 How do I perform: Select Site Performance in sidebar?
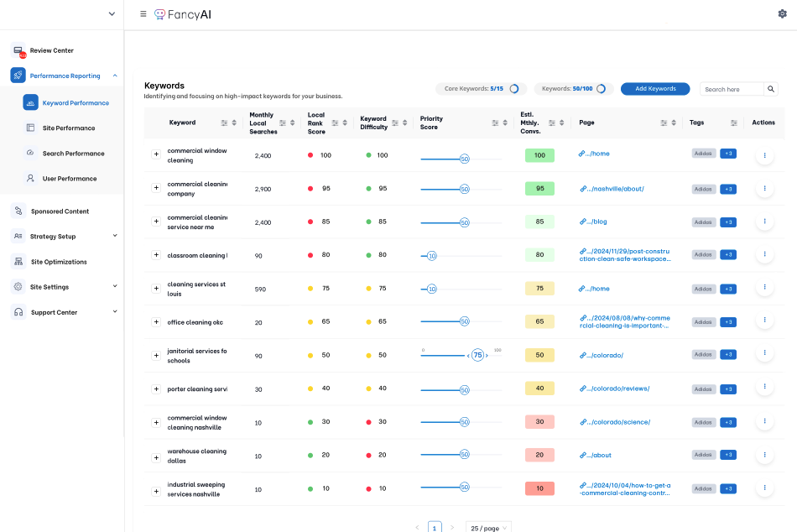point(69,128)
